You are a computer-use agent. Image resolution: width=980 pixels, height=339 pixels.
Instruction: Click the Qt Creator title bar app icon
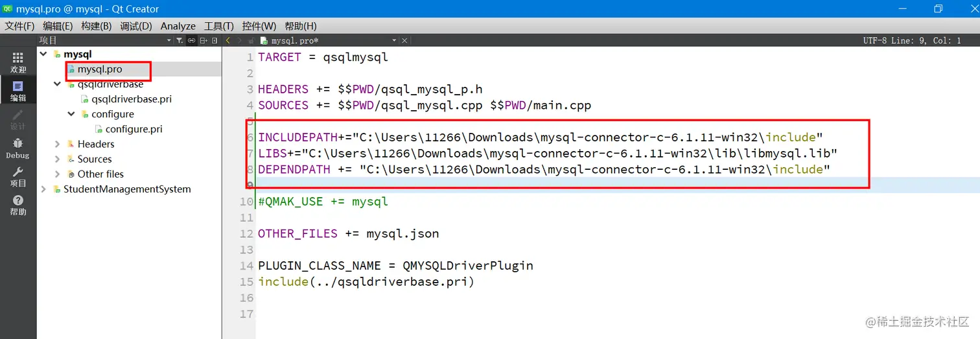tap(8, 8)
